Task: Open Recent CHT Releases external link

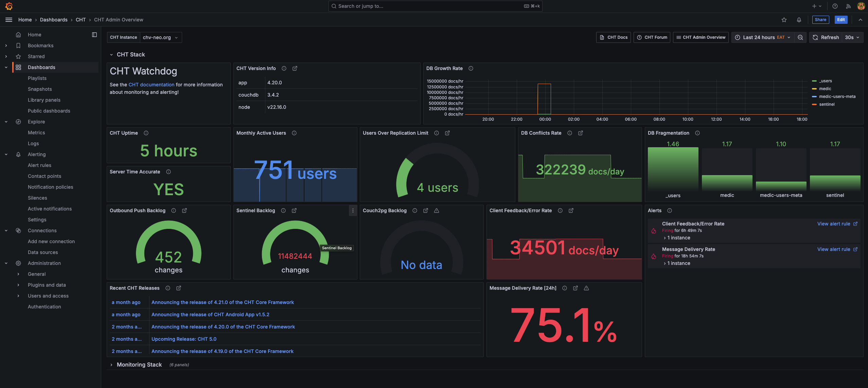Action: [179, 288]
